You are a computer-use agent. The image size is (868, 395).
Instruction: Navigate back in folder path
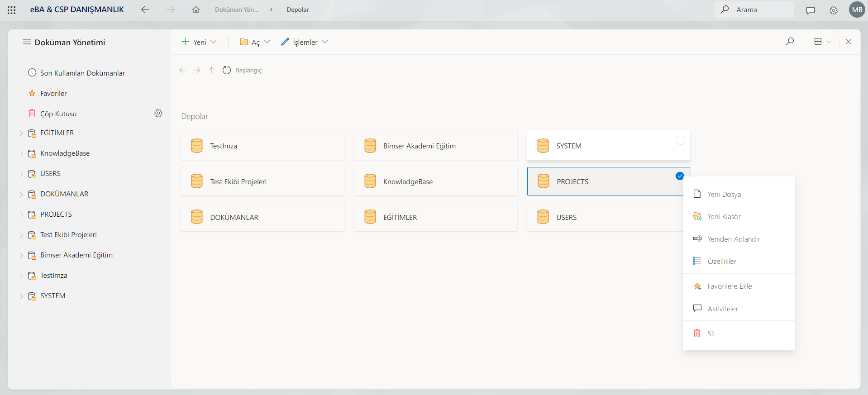(182, 70)
